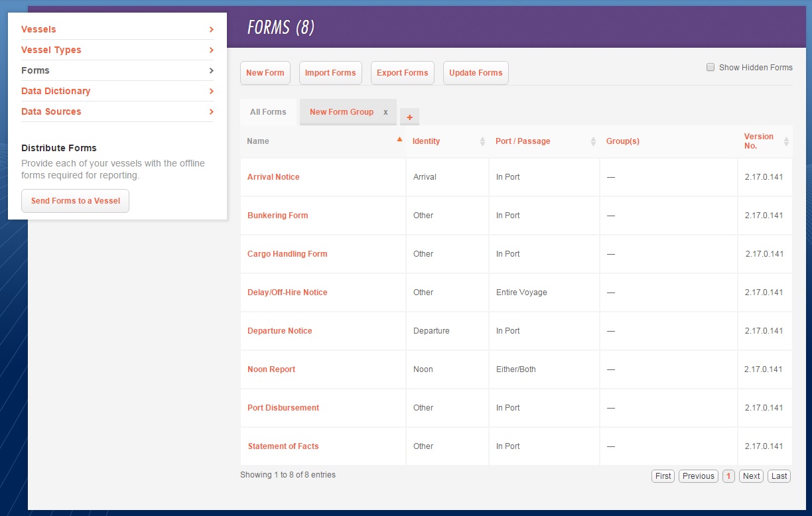Click the Next pagination button
This screenshot has height=516, width=812.
750,476
